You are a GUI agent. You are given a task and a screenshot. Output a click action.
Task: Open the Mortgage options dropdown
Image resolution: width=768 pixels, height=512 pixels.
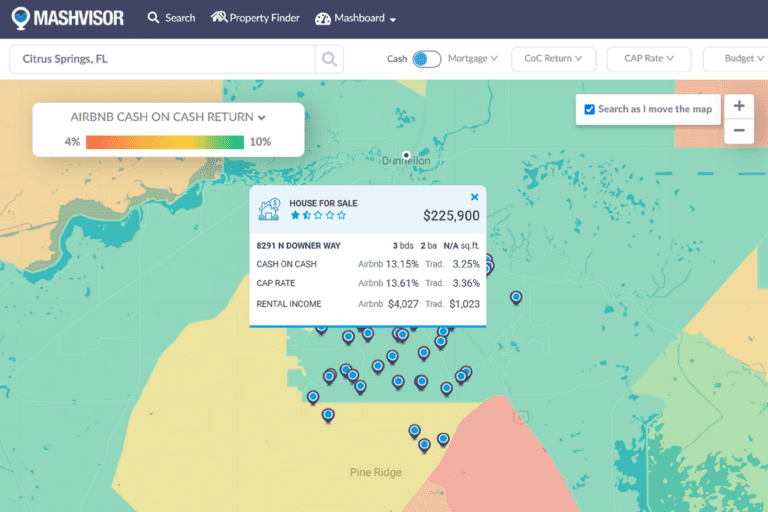click(473, 59)
